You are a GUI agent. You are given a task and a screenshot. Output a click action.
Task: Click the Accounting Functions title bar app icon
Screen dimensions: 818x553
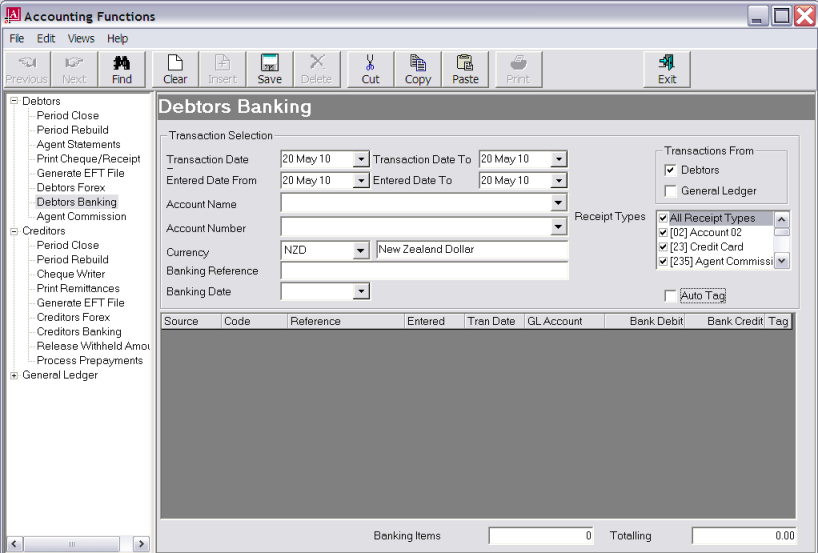[13, 16]
